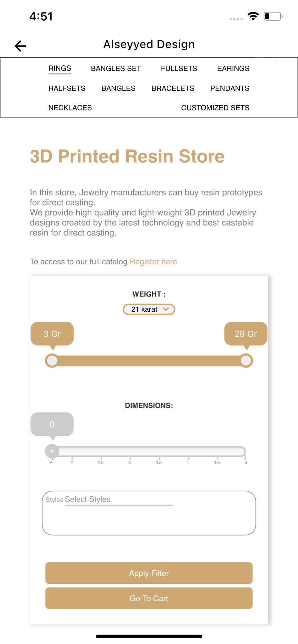Screen dimensions: 298x644
Task: Open the NECKLACES category
Action: pos(70,108)
